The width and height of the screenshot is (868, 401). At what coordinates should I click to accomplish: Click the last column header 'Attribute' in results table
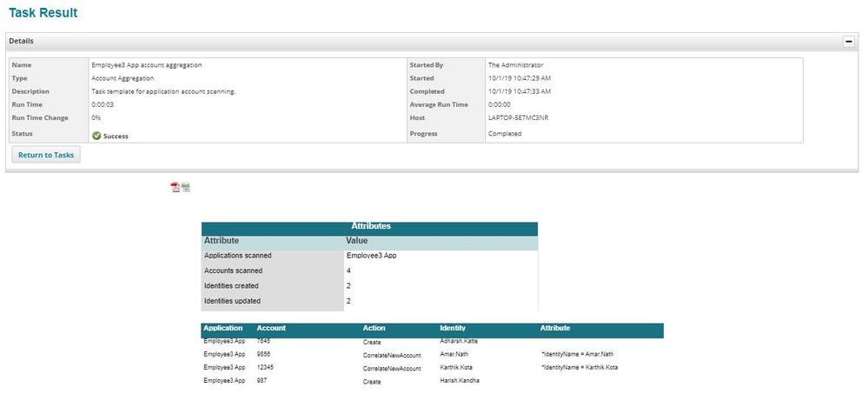pos(555,328)
